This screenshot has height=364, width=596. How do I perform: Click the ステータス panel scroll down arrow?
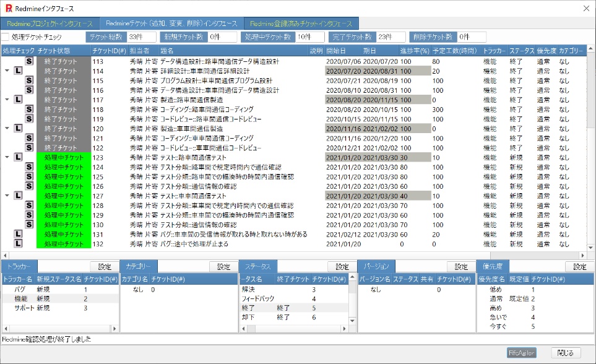point(352,320)
